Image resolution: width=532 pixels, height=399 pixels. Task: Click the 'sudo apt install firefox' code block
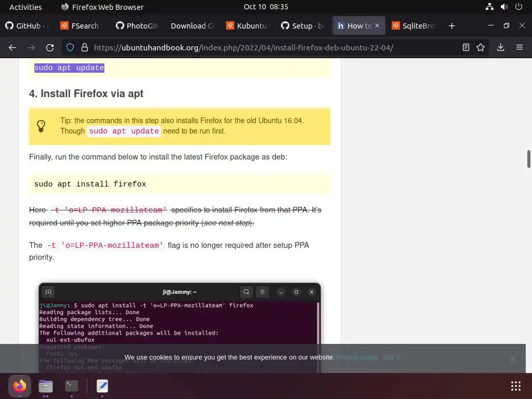[x=179, y=184]
